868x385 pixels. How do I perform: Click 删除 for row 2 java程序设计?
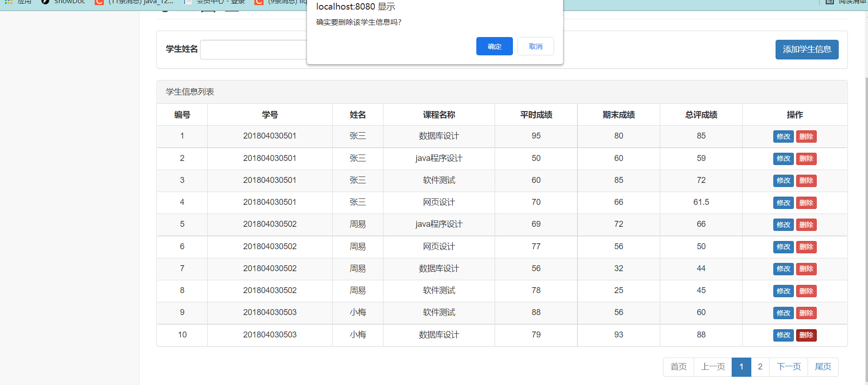pyautogui.click(x=806, y=159)
